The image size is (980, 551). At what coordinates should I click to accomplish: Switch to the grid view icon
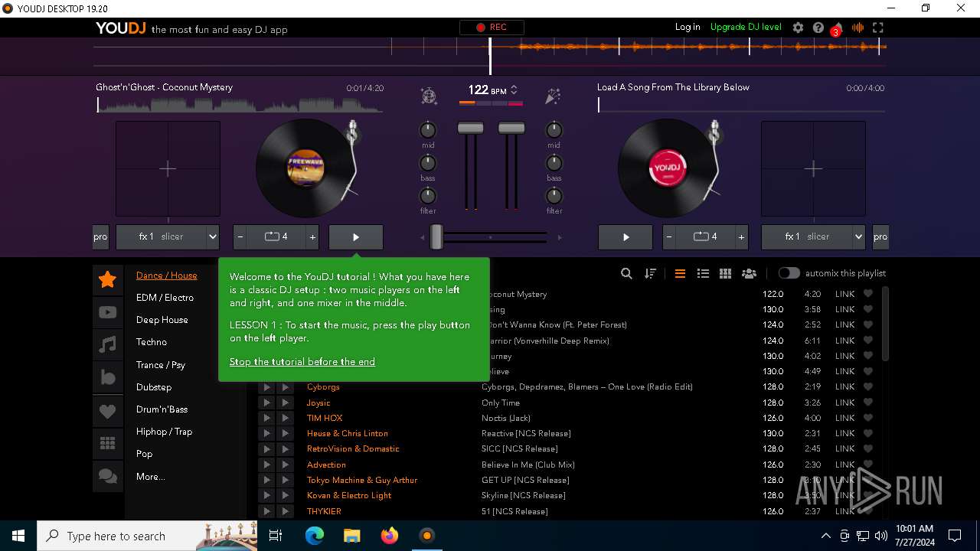coord(725,273)
